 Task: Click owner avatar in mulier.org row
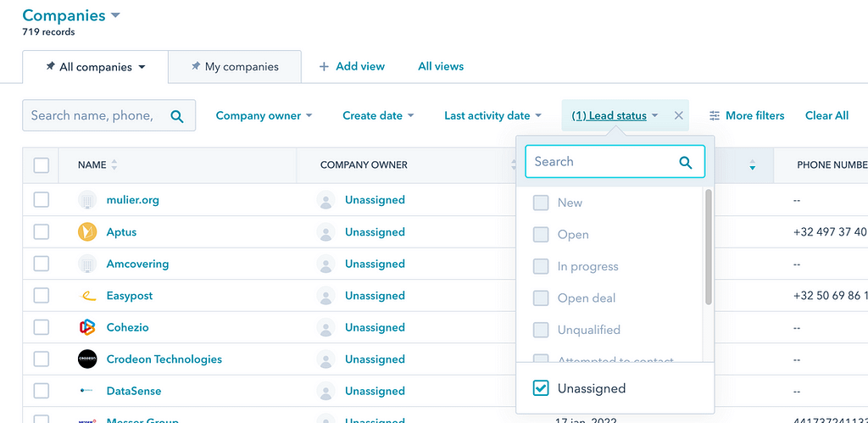click(326, 200)
